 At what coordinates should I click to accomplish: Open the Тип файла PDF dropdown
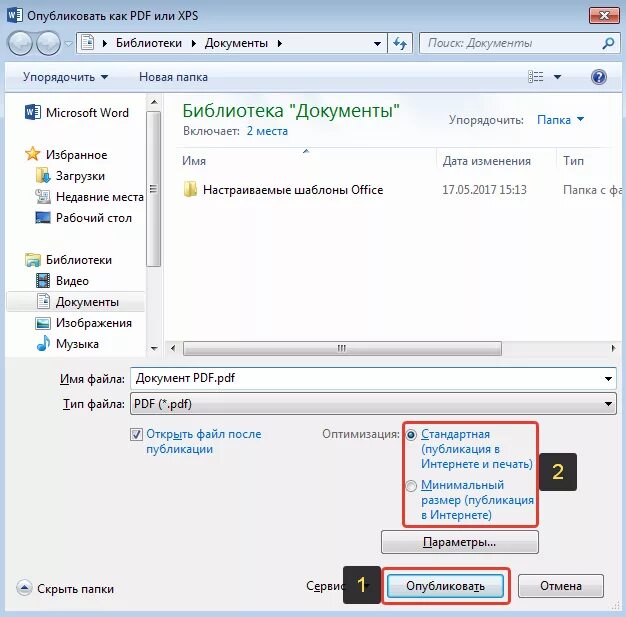coord(373,404)
